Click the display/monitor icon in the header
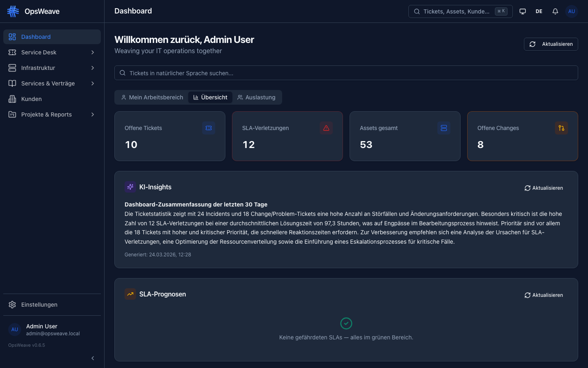Viewport: 588px width, 368px height. [x=522, y=11]
